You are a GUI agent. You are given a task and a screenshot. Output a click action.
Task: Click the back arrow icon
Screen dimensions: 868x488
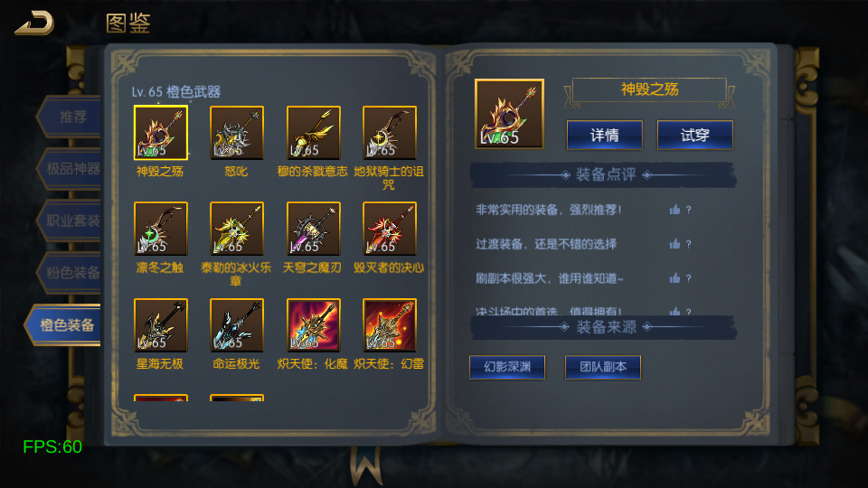click(x=34, y=23)
